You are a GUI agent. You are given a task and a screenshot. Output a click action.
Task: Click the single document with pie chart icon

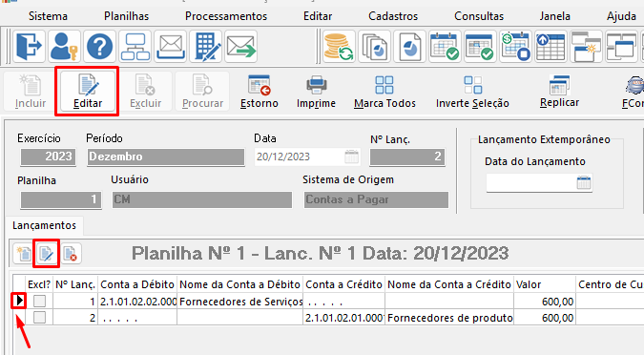coord(409,47)
